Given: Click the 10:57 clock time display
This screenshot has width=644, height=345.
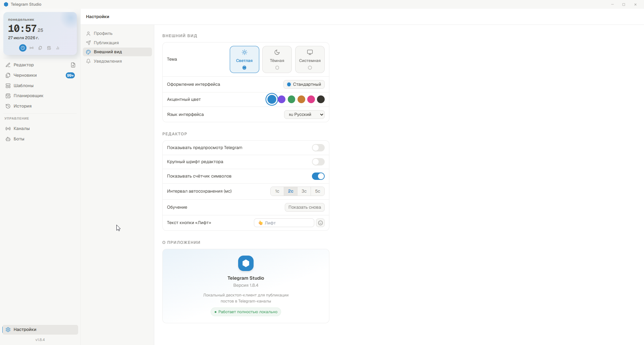Looking at the screenshot, I should coord(22,29).
